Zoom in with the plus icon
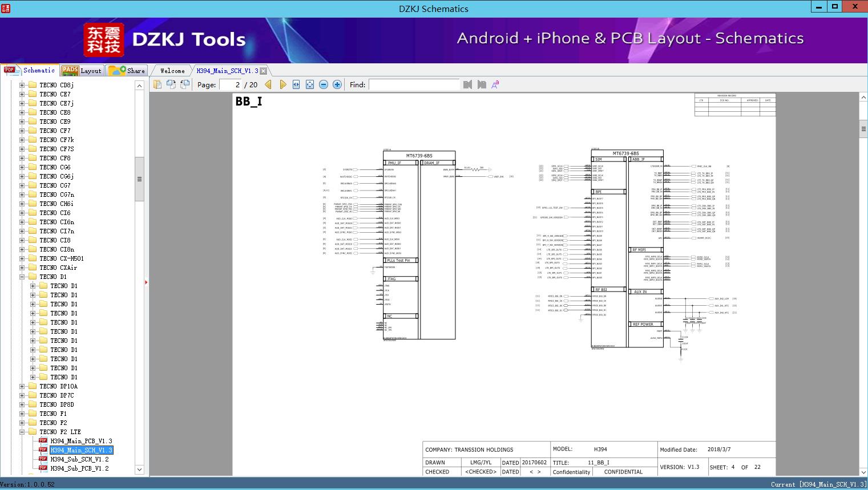The height and width of the screenshot is (490, 868). tap(337, 84)
